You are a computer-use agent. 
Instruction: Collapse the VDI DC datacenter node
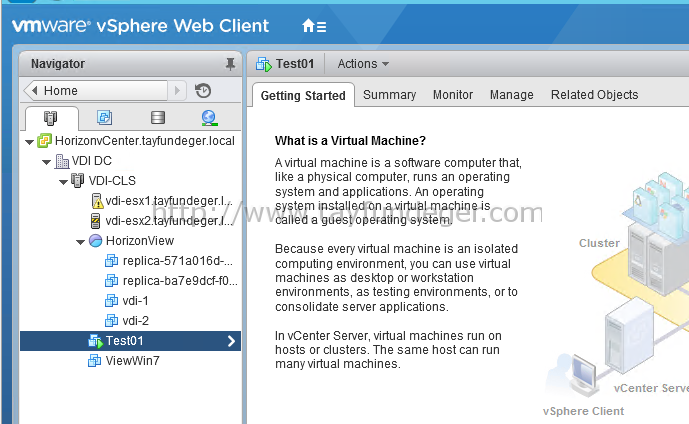click(x=47, y=162)
